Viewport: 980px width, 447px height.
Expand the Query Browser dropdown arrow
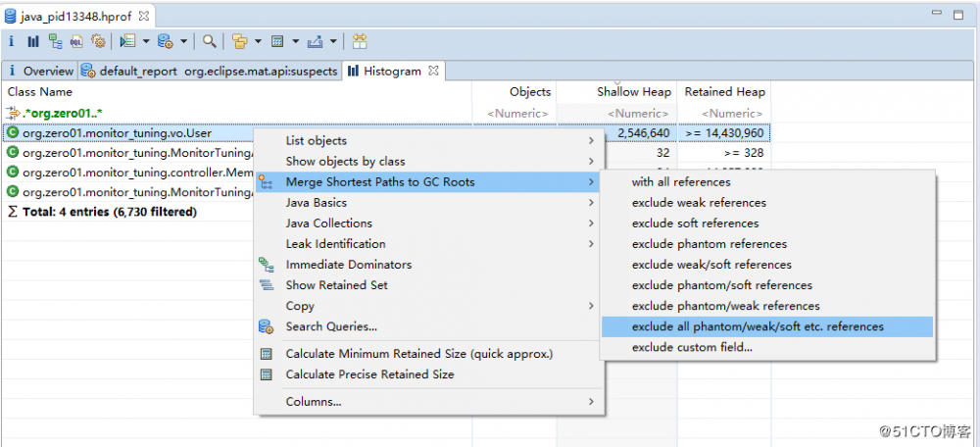[x=185, y=41]
